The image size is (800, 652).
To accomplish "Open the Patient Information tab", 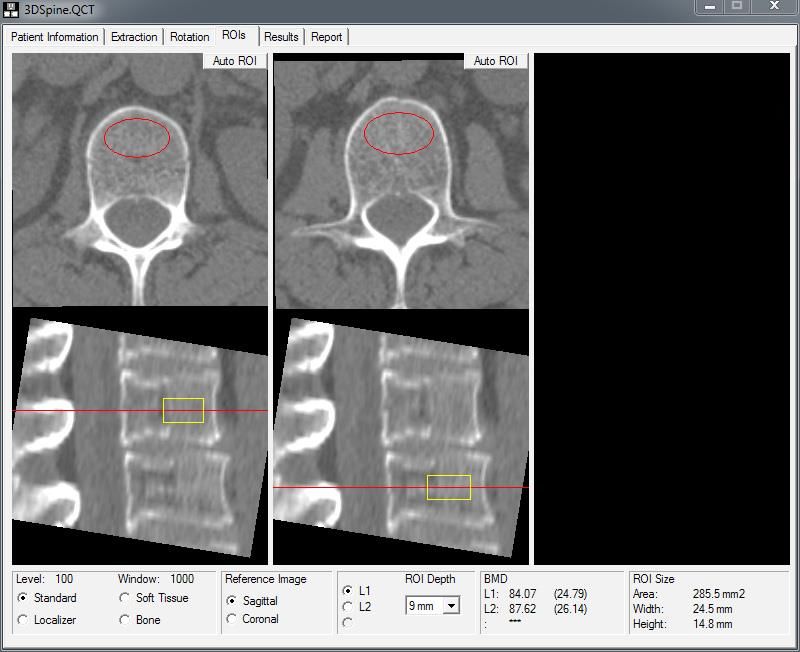I will [x=55, y=37].
